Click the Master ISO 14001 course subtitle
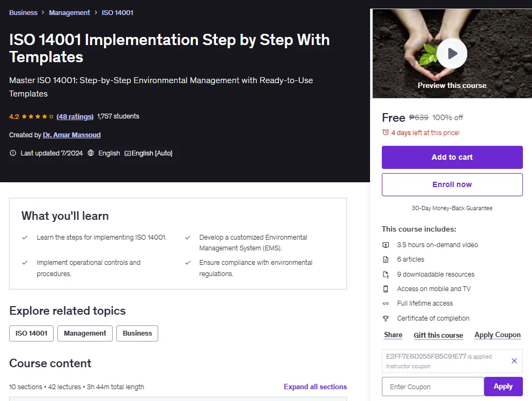532x401 pixels. click(x=161, y=87)
